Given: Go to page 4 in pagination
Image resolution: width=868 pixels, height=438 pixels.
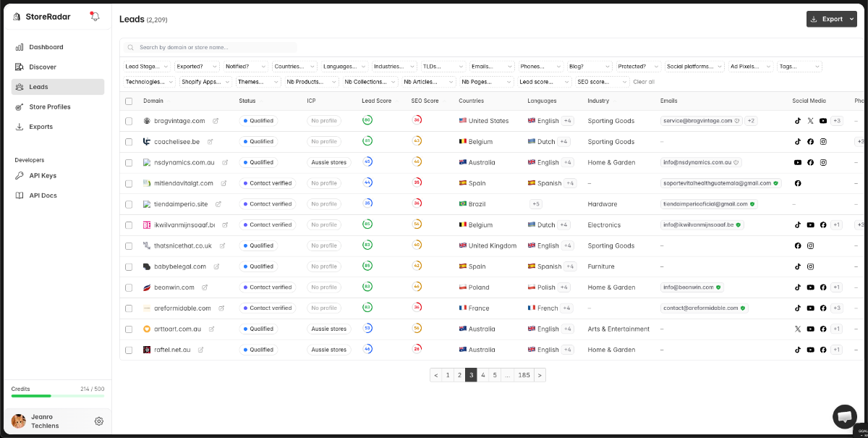Looking at the screenshot, I should (482, 375).
